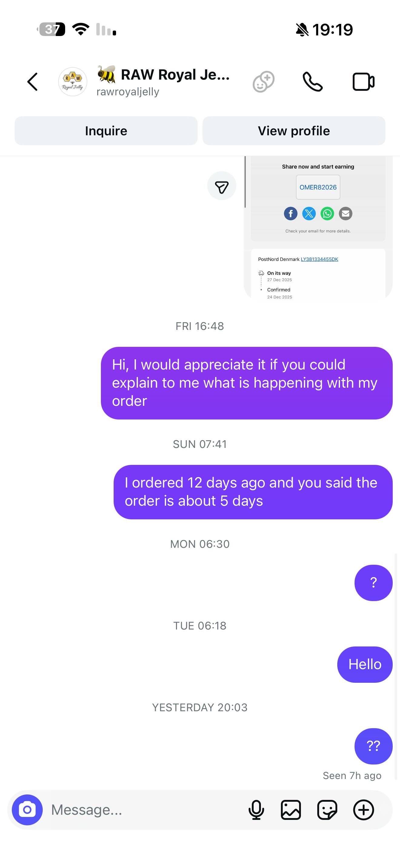Image resolution: width=400 pixels, height=868 pixels.
Task: Open the camera from message bar
Action: (x=27, y=810)
